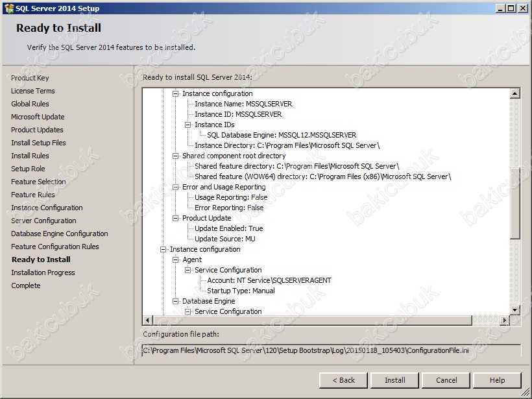The width and height of the screenshot is (532, 399).
Task: Click the horizontal scroll left arrow
Action: (x=147, y=320)
